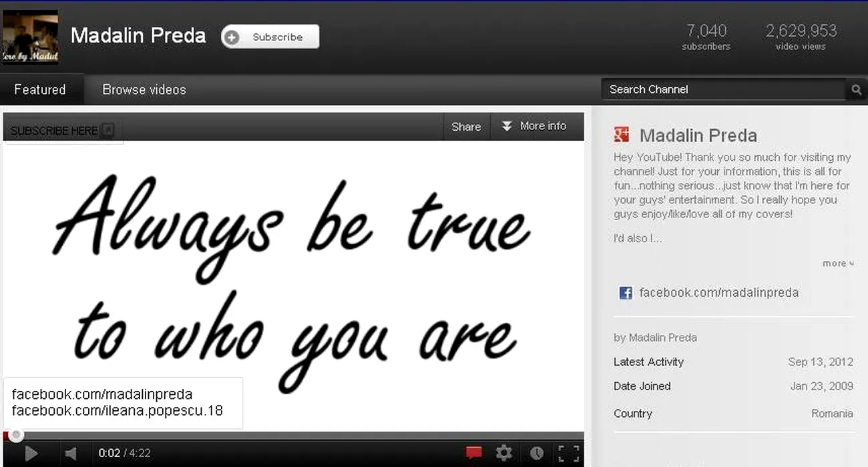Click inside the Search Channel field
868x467 pixels.
coord(721,89)
